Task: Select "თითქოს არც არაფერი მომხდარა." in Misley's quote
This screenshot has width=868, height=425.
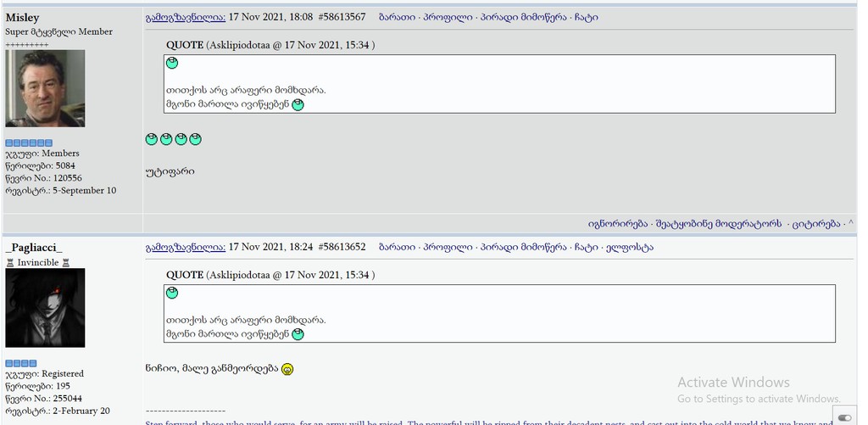Action: coord(246,90)
